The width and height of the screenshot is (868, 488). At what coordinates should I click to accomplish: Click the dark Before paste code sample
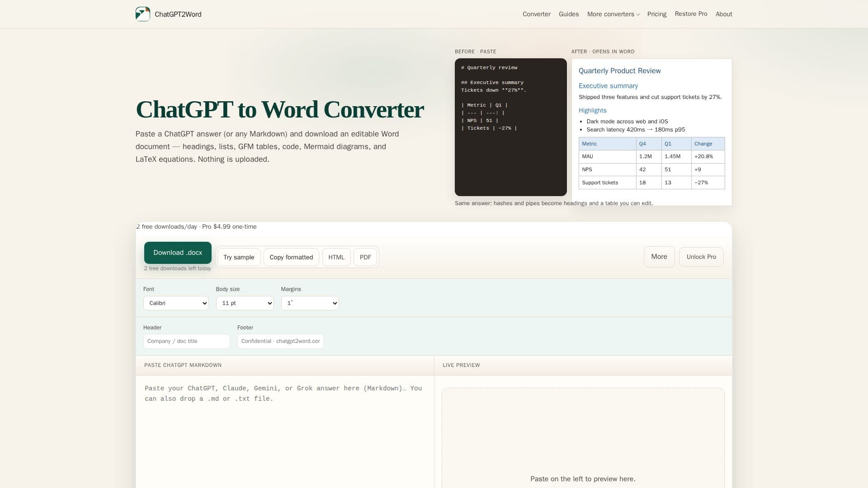click(511, 127)
